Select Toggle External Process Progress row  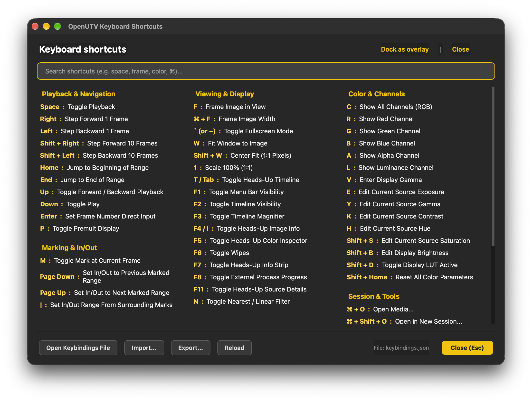(x=250, y=277)
